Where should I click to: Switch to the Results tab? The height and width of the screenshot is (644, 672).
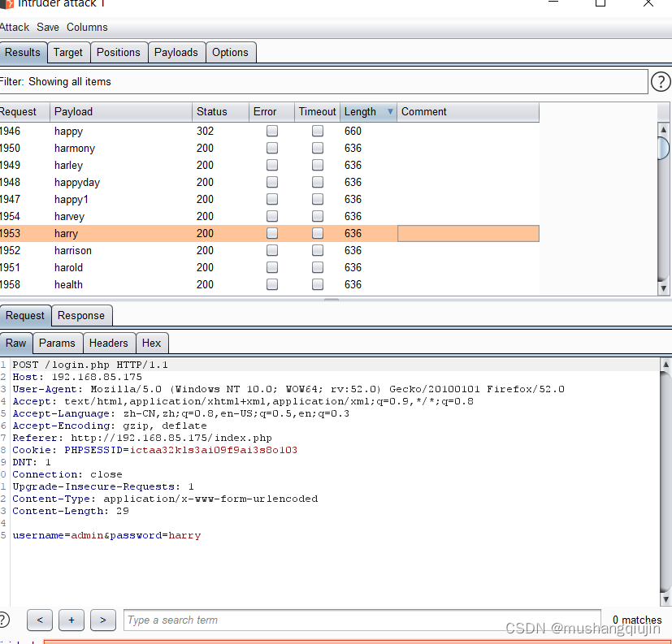[x=23, y=52]
